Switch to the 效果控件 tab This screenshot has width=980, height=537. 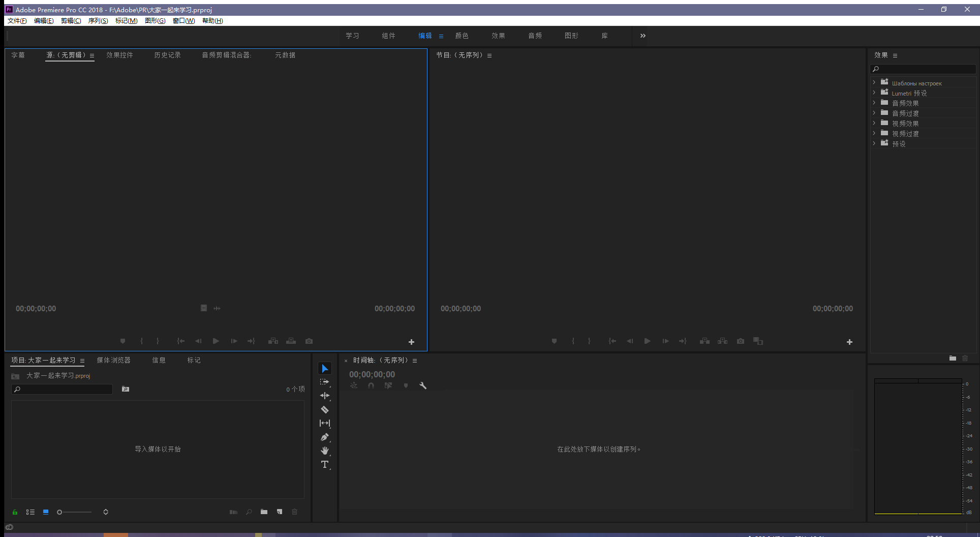click(x=120, y=55)
